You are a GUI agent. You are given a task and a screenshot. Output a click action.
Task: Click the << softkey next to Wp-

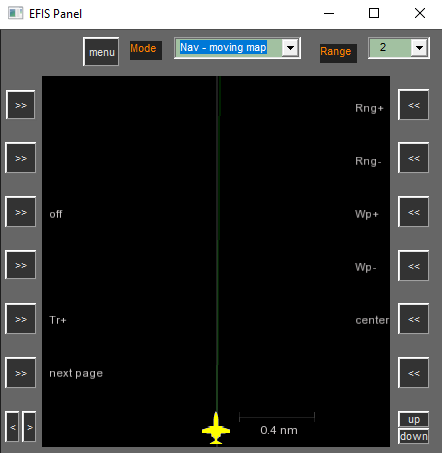coord(413,266)
